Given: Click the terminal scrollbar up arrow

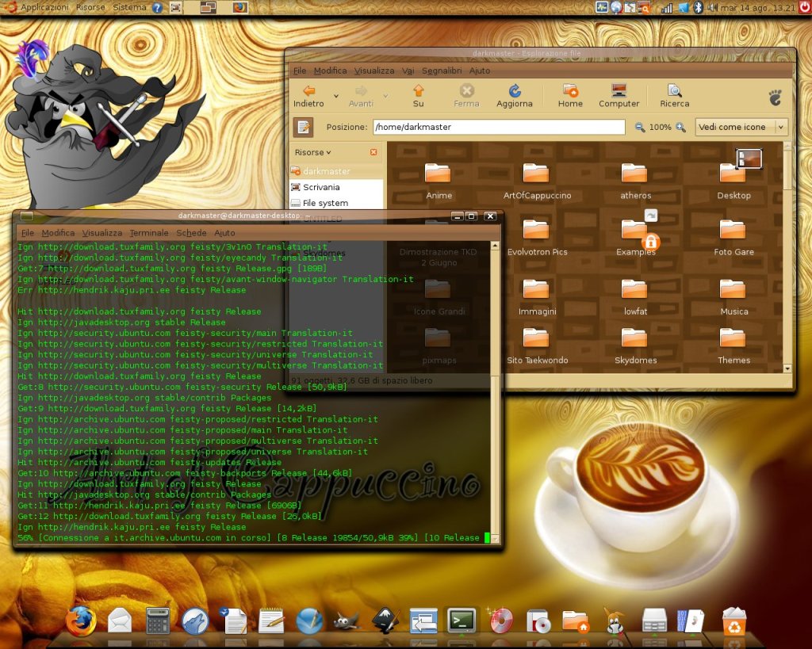Looking at the screenshot, I should point(495,246).
